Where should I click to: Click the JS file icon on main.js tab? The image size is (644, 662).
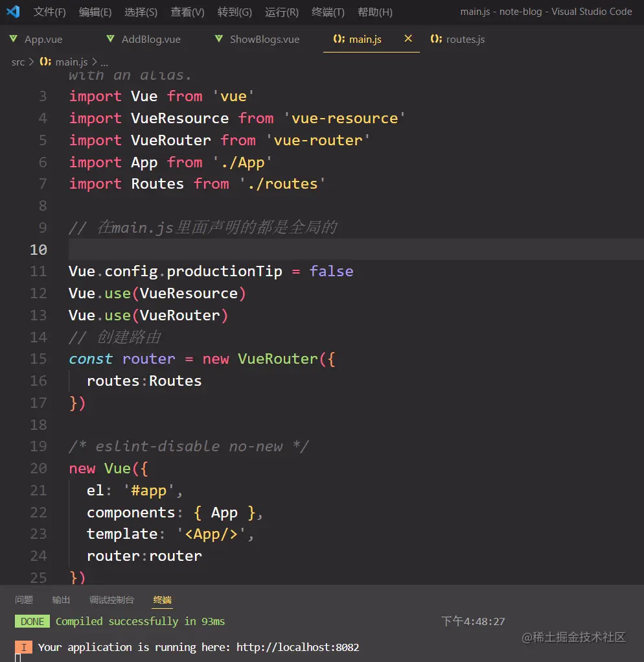point(339,39)
